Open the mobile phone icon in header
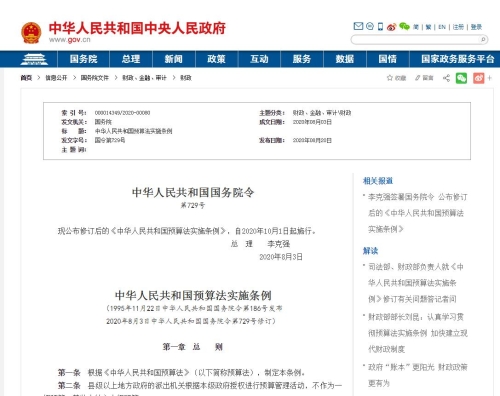Viewport: 500px width, 396px height. tap(380, 27)
